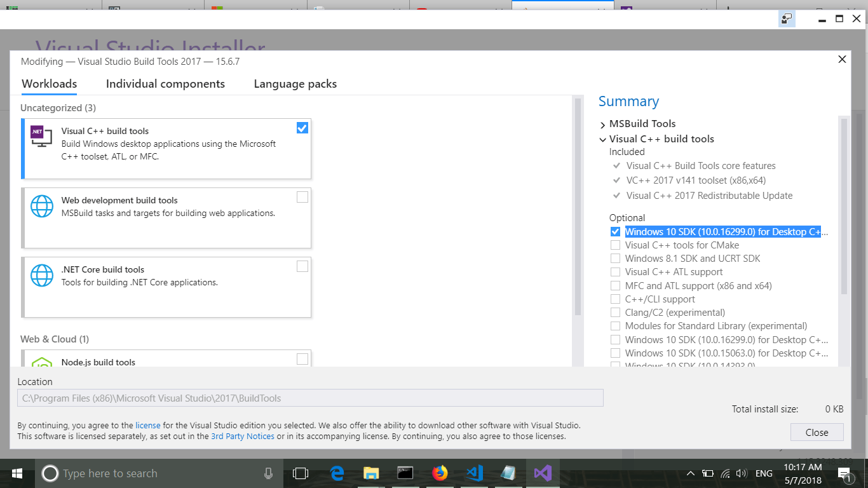Screen dimensions: 868x488
Task: Enable Modules for Standard Library (experimental)
Action: click(615, 326)
